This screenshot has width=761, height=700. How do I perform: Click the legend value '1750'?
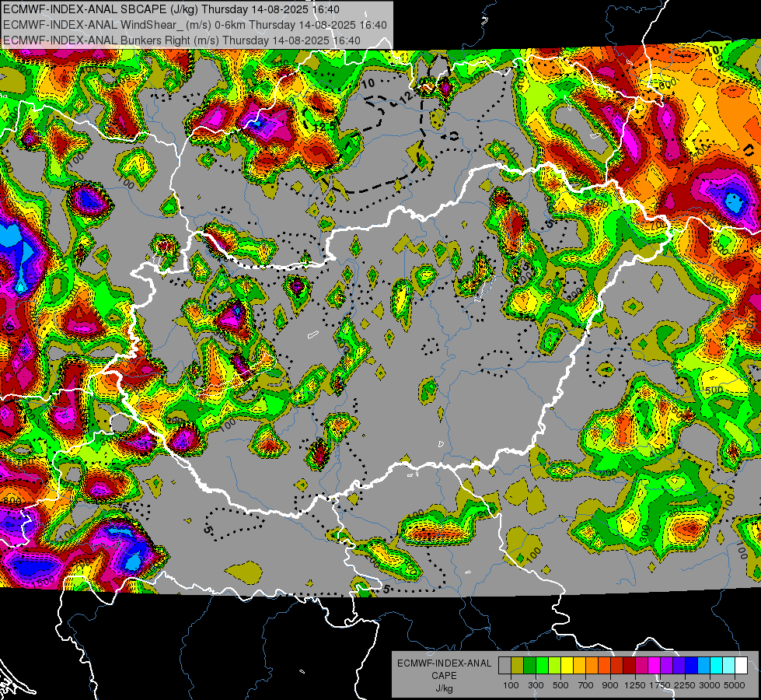(660, 685)
